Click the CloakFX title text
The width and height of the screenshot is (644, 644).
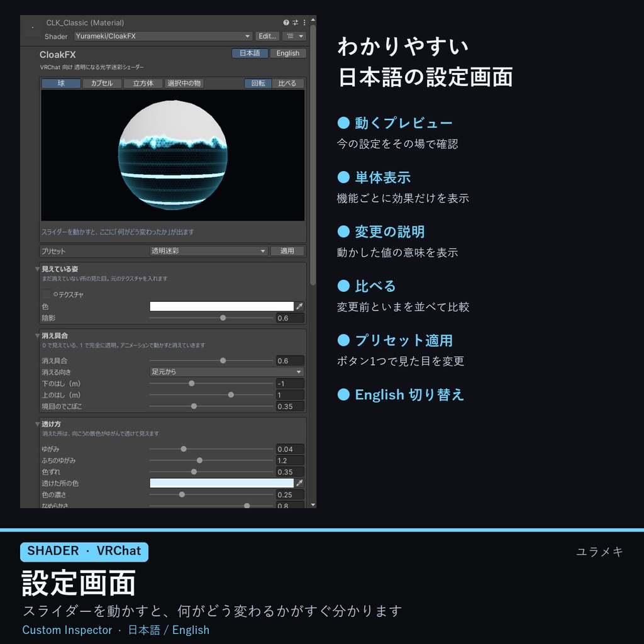(57, 55)
